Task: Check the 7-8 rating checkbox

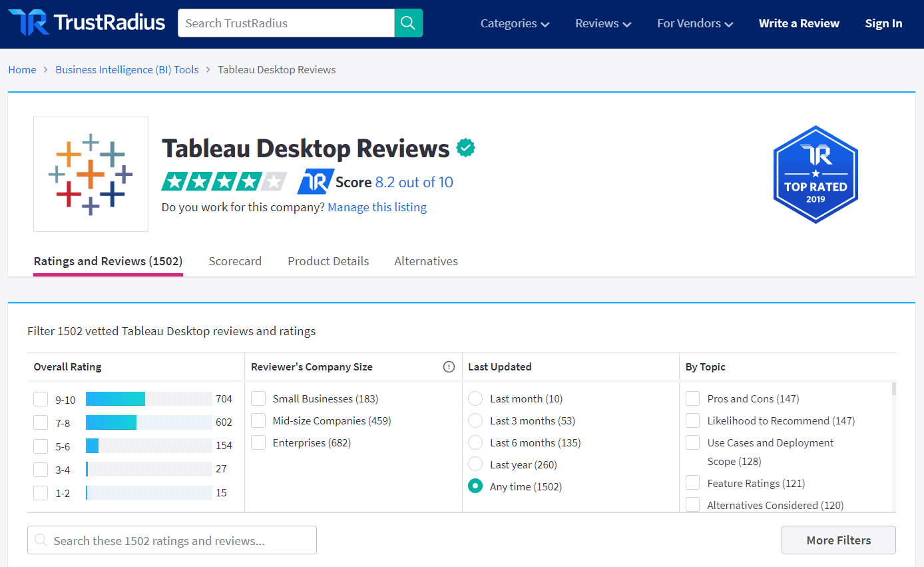Action: (x=41, y=422)
